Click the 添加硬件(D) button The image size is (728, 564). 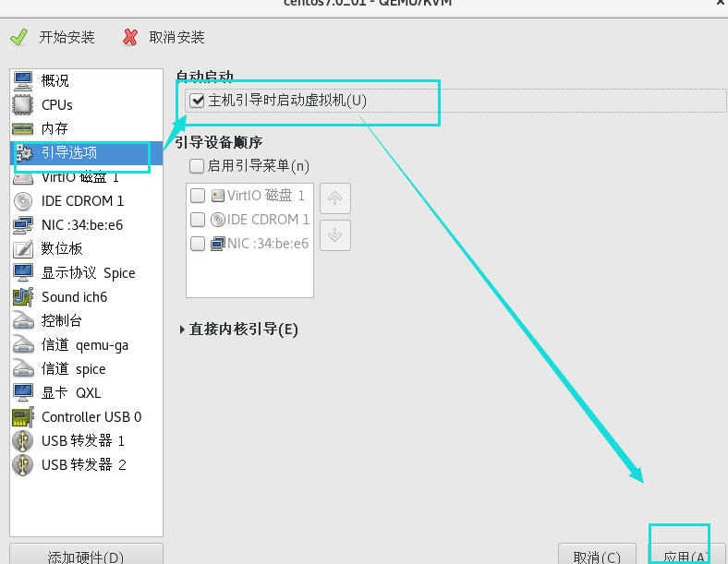86,555
